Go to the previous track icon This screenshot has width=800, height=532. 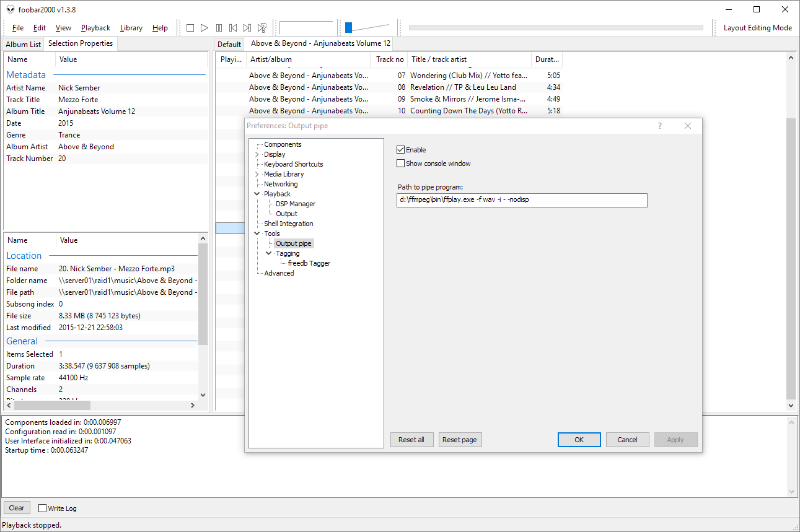tap(233, 28)
